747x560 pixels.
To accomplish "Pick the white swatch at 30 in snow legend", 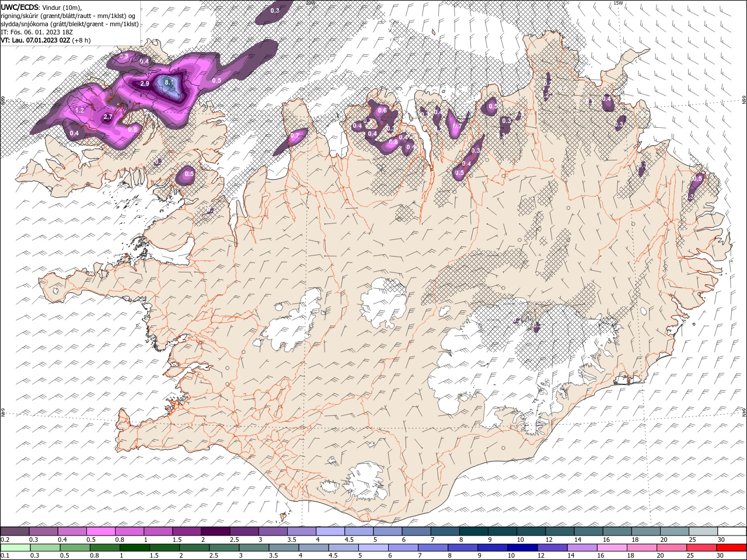I will click(x=732, y=531).
